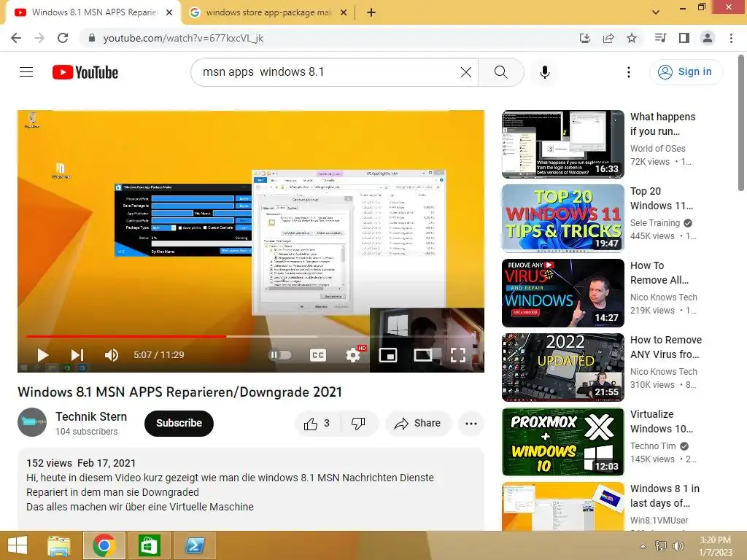
Task: Click the video description text box
Action: (251, 488)
